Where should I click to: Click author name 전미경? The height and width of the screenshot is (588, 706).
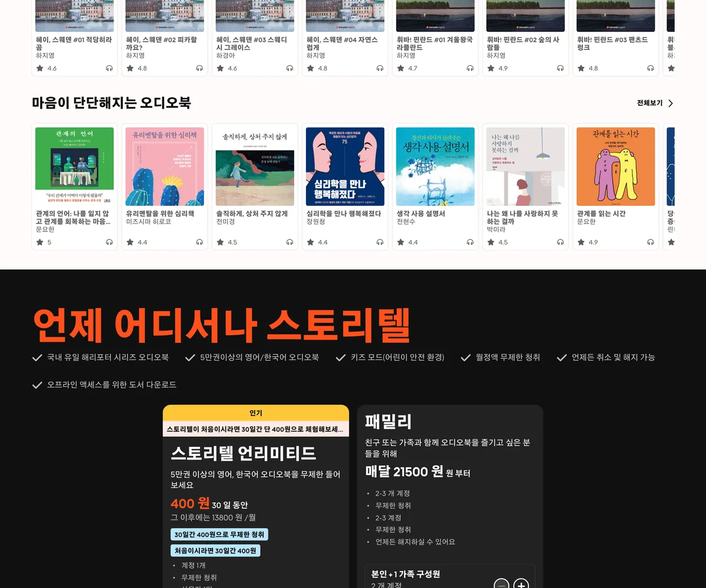pos(225,222)
